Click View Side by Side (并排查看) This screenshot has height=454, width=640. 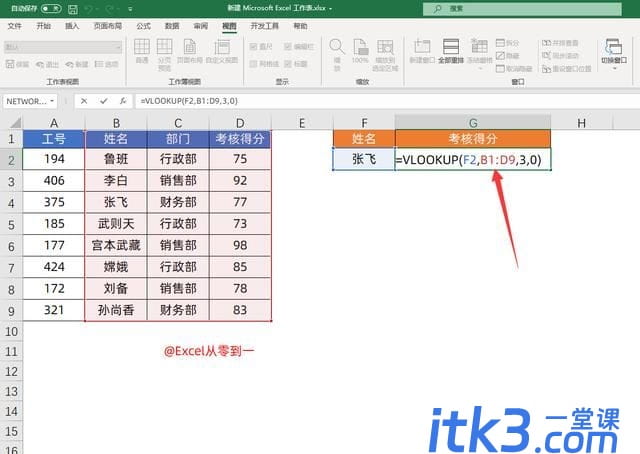[x=560, y=43]
